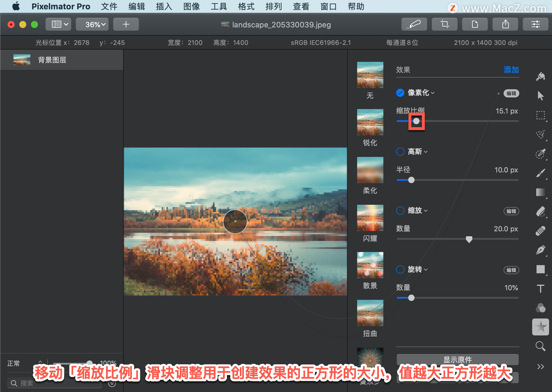Screen dimensions: 552x392
Task: Select the Type text tool
Action: pyautogui.click(x=540, y=289)
